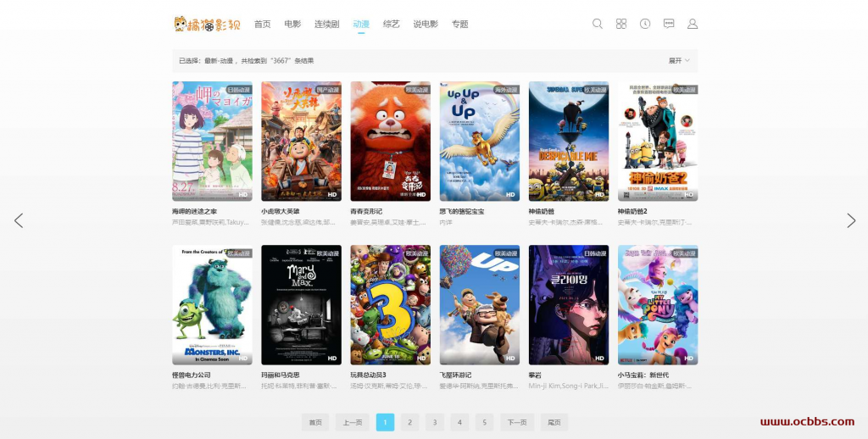This screenshot has width=868, height=439.
Task: Go to page 5
Action: [484, 422]
